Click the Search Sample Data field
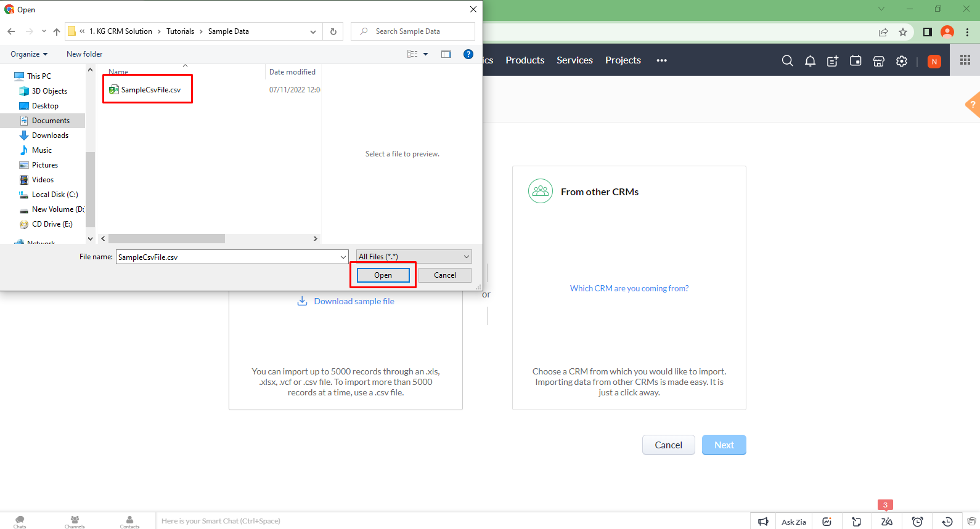The image size is (980, 529). pyautogui.click(x=413, y=31)
